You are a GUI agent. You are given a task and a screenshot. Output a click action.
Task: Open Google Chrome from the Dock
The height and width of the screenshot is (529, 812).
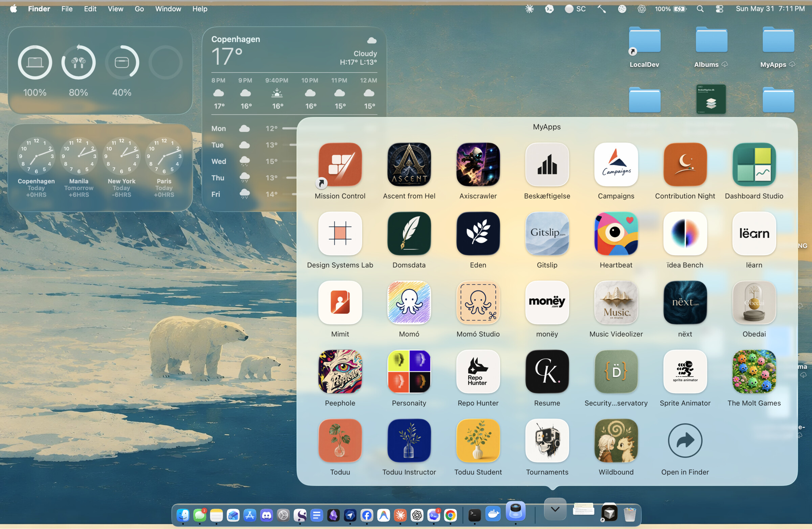pos(450,515)
